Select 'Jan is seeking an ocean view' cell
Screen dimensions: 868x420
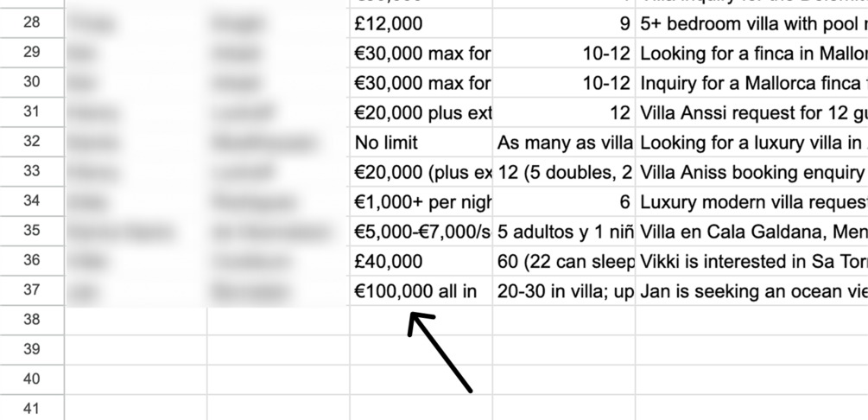751,291
